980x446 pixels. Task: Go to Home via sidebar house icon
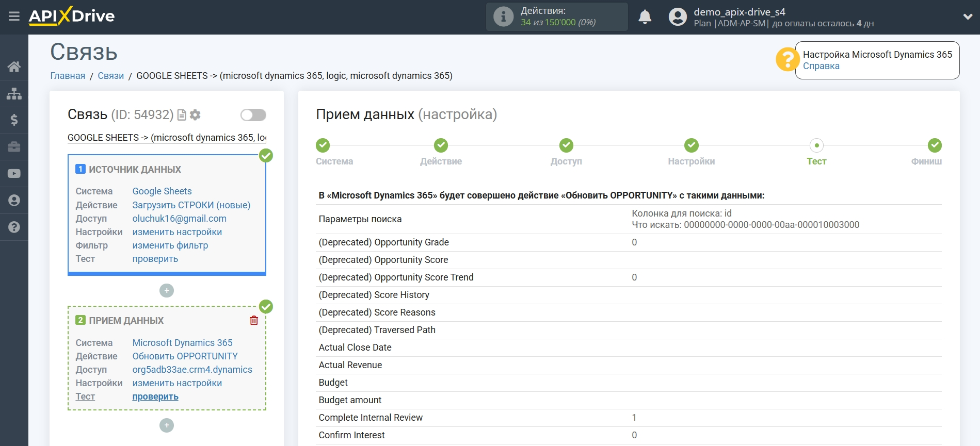(14, 67)
